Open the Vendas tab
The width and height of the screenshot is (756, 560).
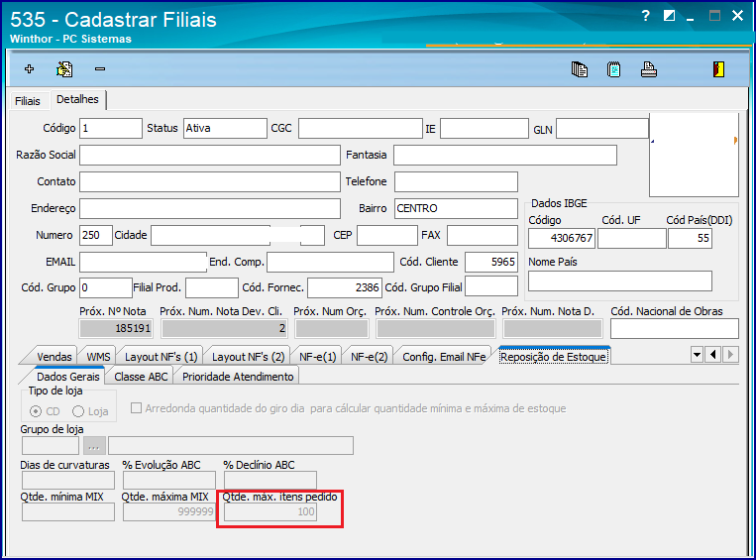54,357
